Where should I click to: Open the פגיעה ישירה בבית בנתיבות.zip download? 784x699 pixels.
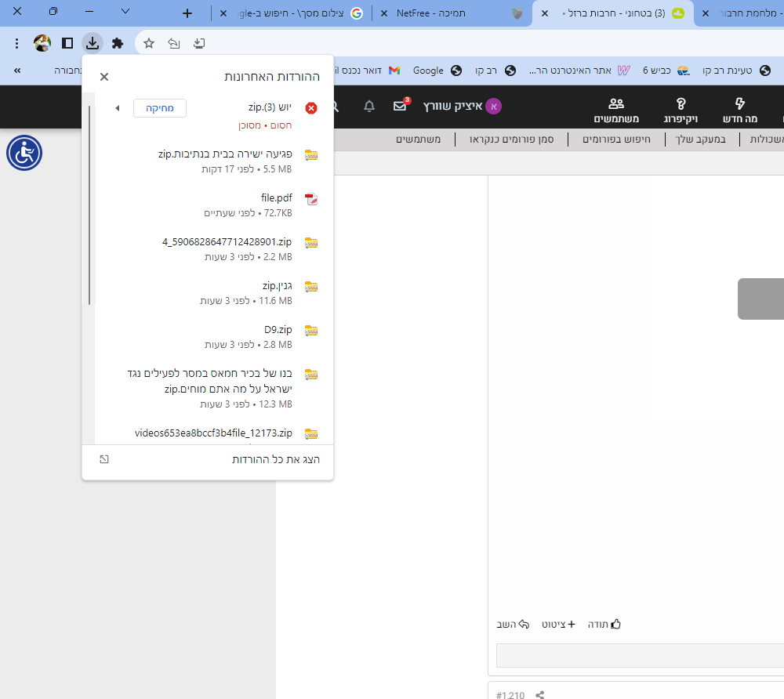coord(208,161)
